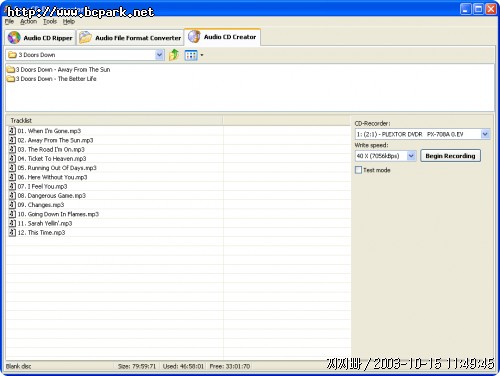The width and height of the screenshot is (500, 376).
Task: Click the music file icon for track 01
Action: coord(12,131)
